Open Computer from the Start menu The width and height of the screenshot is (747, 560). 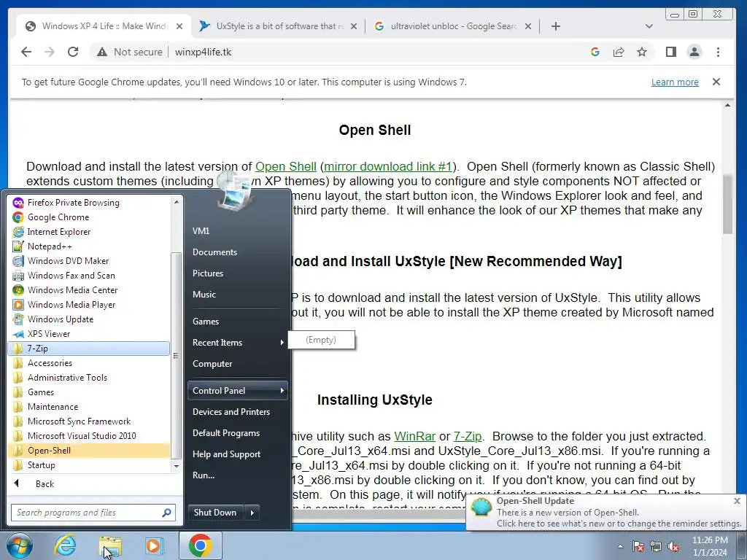[237, 364]
